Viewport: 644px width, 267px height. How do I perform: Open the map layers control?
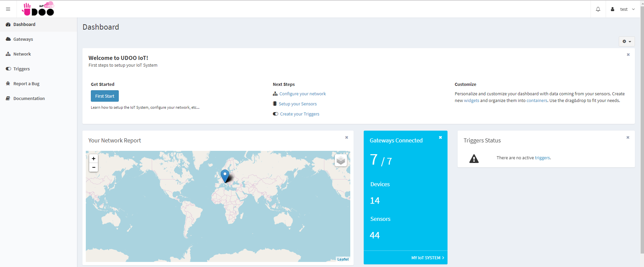coord(341,160)
